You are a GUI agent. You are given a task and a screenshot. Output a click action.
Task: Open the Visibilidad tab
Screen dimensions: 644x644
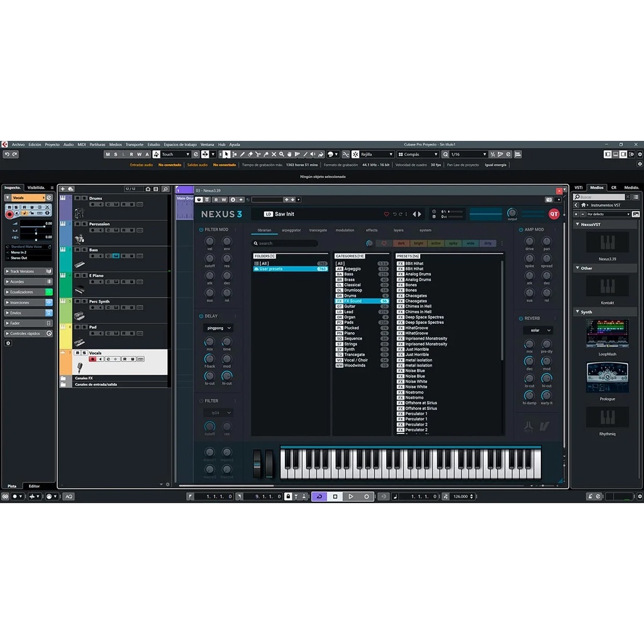(36, 187)
